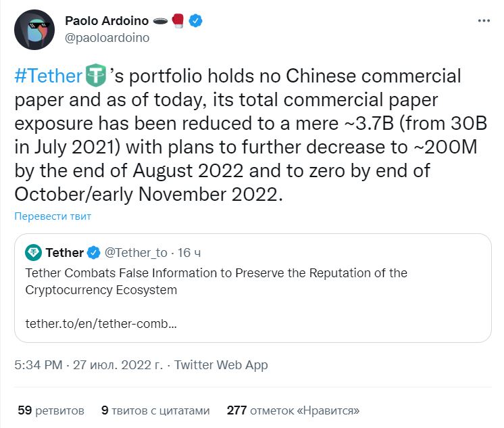Click Paolo Ardoino's profile avatar
The height and width of the screenshot is (428, 504).
(x=34, y=30)
